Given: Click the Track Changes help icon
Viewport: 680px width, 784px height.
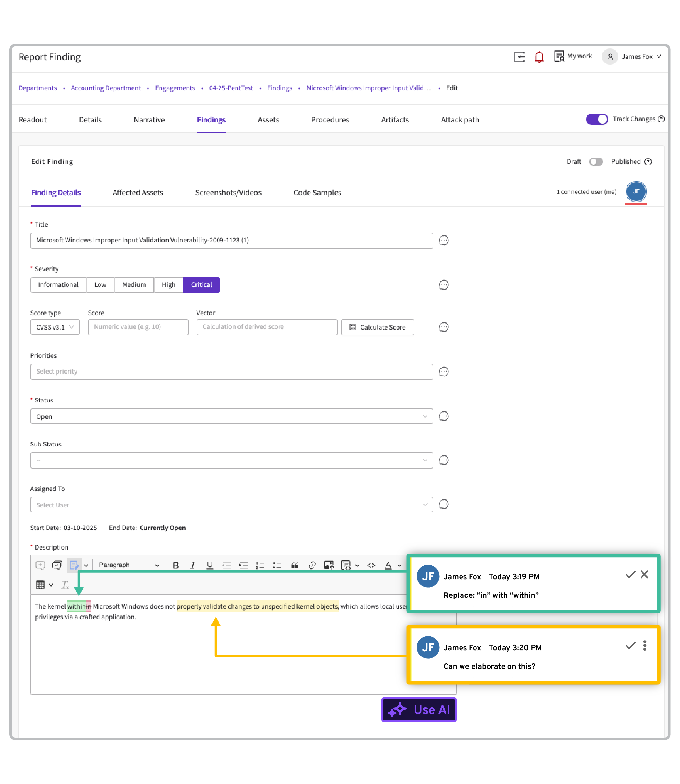Looking at the screenshot, I should click(661, 119).
